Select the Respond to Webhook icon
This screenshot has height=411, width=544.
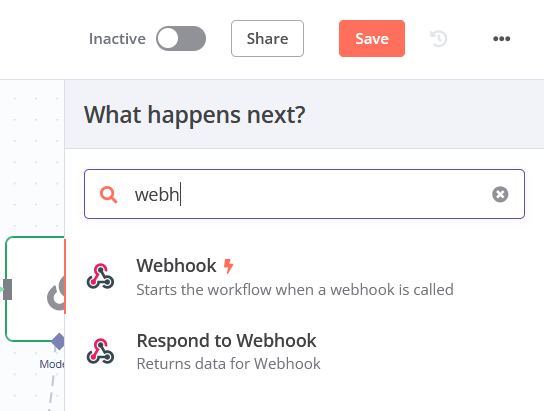coord(100,351)
